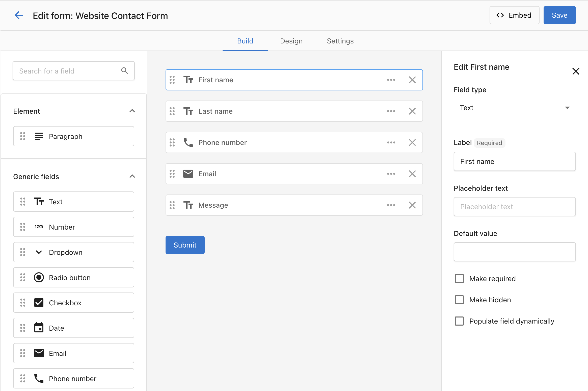Close the Edit First name panel

(576, 71)
